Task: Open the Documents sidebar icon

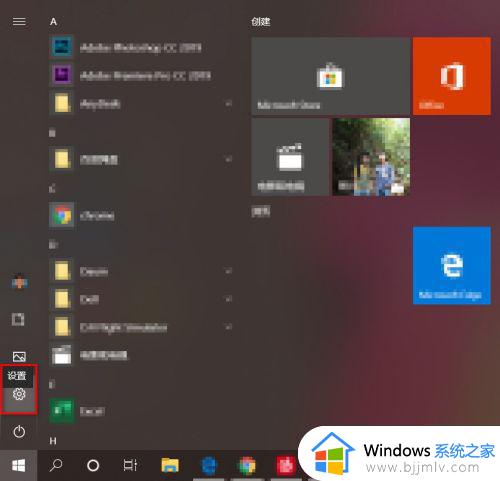Action: 18,319
